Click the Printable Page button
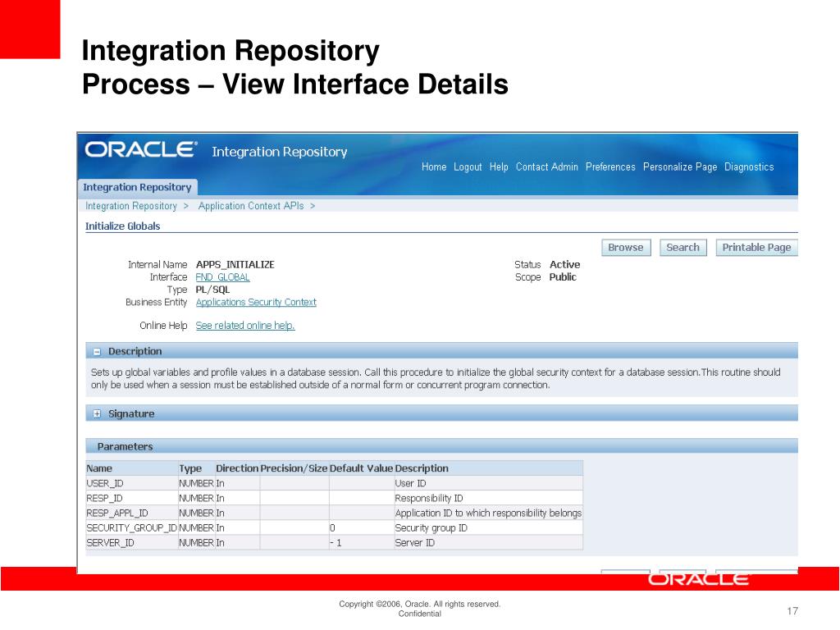This screenshot has width=840, height=630. (x=756, y=248)
